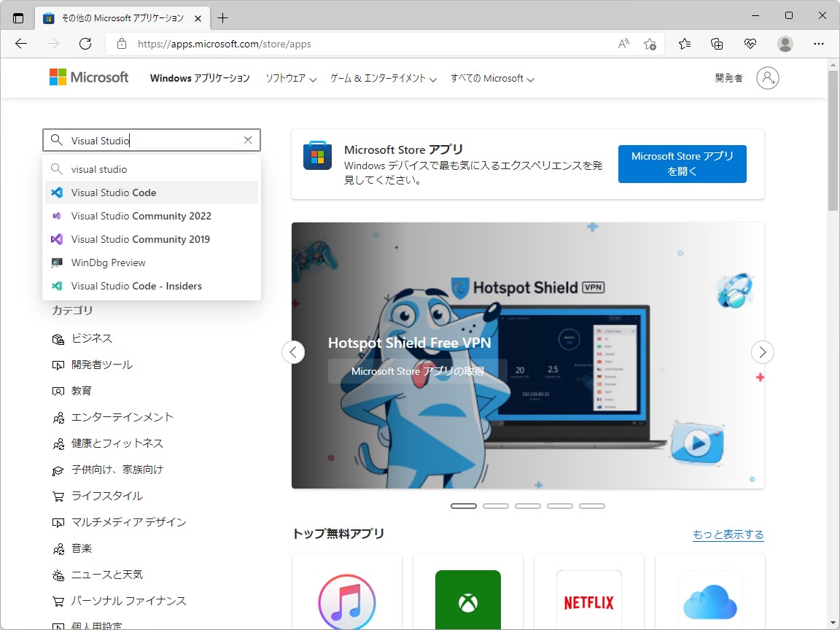Viewport: 840px width, 630px height.
Task: Expand the すべての Microsoft dropdown
Action: (491, 78)
